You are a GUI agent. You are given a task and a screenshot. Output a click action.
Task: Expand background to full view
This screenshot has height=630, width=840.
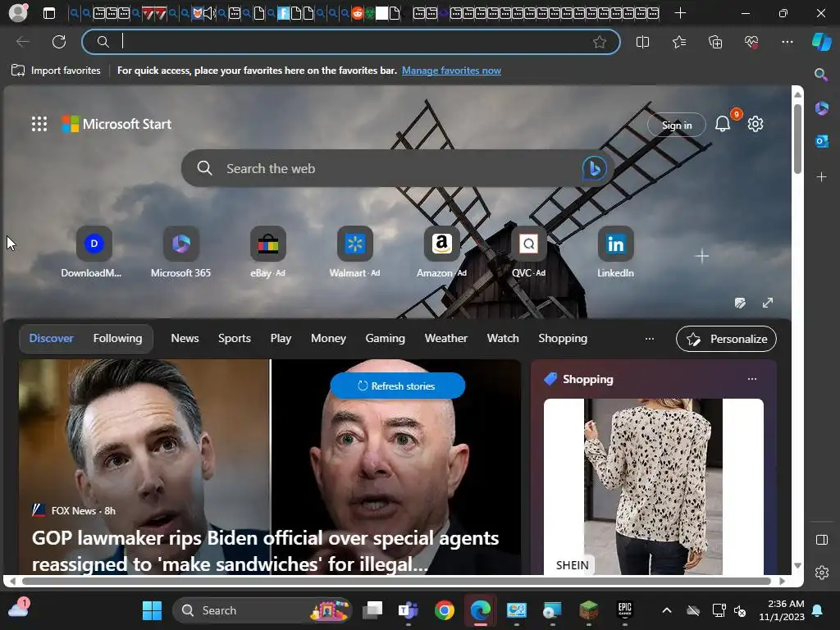768,303
